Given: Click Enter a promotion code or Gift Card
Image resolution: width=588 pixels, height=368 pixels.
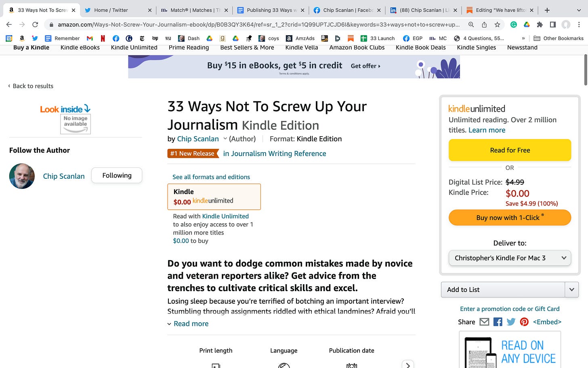Looking at the screenshot, I should click(510, 309).
